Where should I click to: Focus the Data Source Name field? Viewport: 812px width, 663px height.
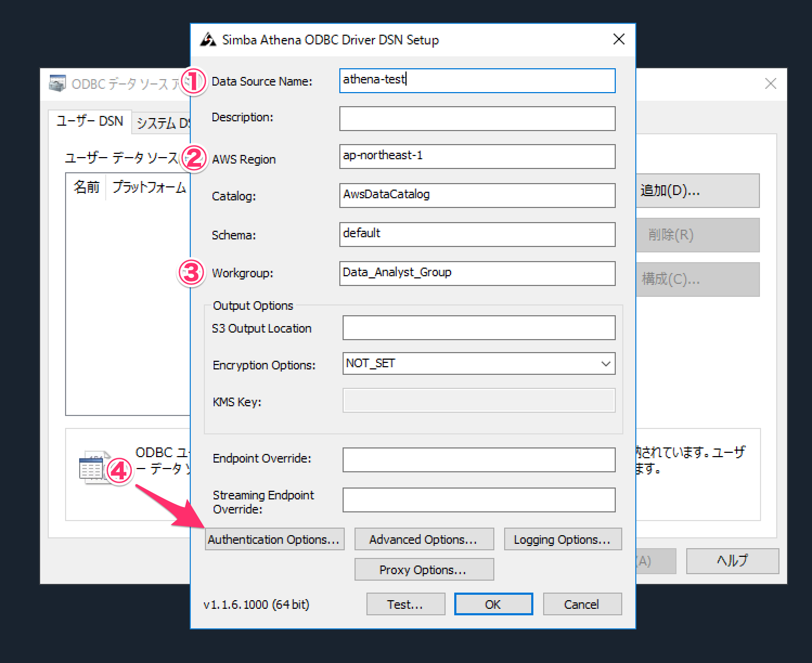point(477,81)
